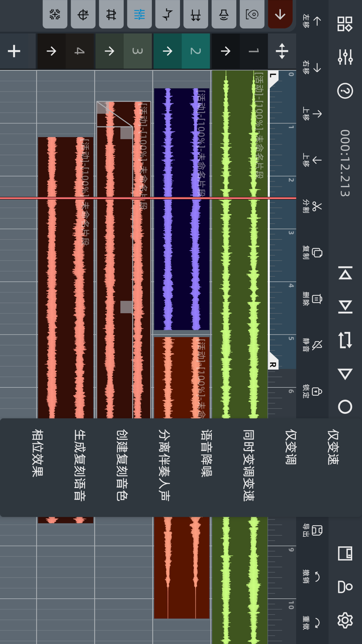Toggle 锁定 lock on the clip
This screenshot has width=362, height=644.
312,391
